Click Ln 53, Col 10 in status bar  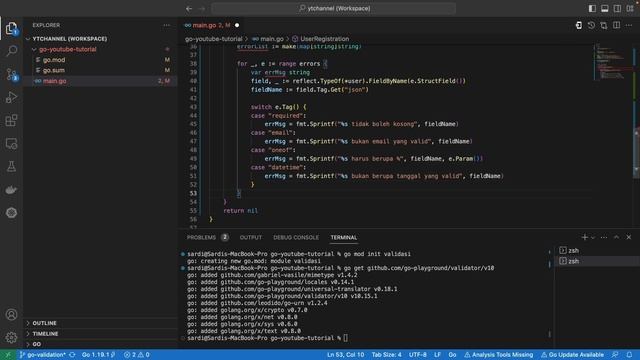tap(345, 355)
